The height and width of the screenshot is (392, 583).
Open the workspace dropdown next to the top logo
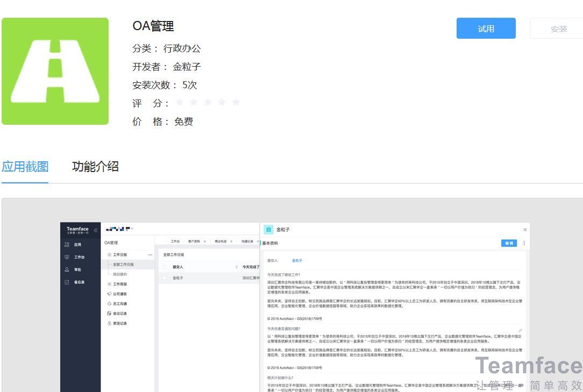click(131, 229)
